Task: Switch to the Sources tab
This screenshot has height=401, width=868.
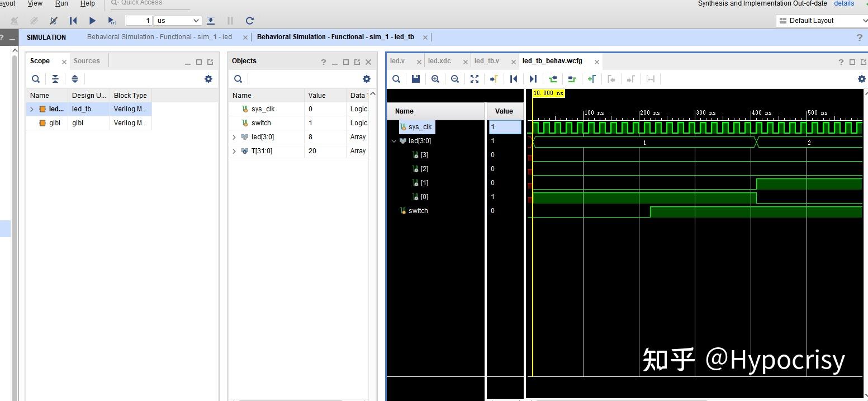Action: [x=87, y=61]
